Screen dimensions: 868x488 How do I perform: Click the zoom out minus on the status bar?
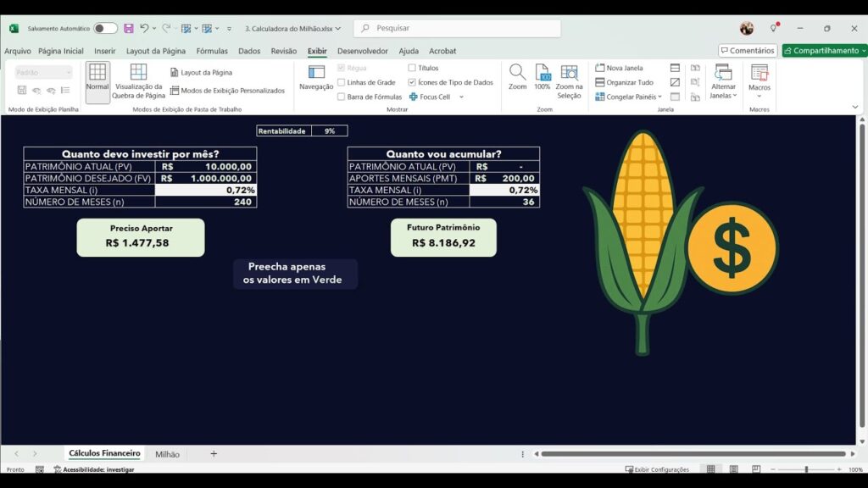(x=773, y=469)
